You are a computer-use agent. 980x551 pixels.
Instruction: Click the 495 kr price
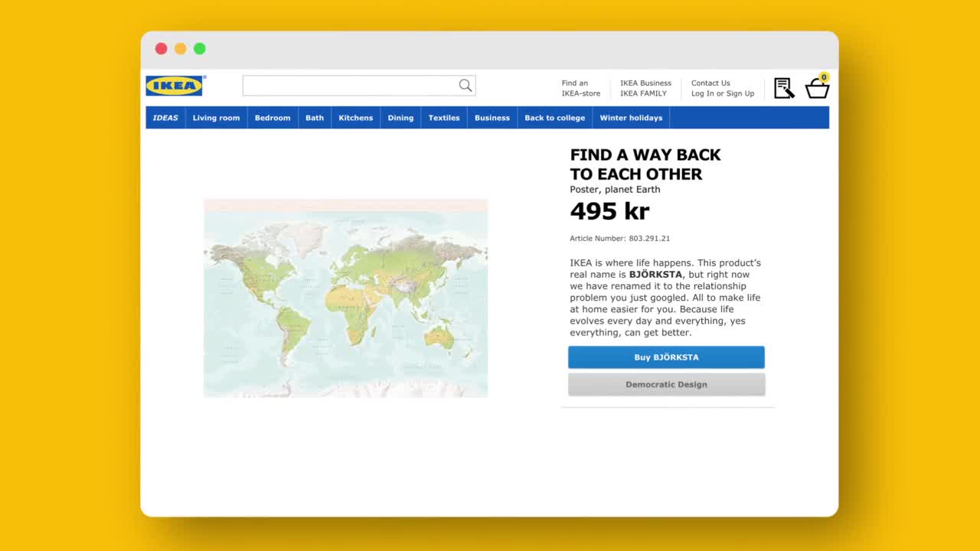pyautogui.click(x=609, y=210)
